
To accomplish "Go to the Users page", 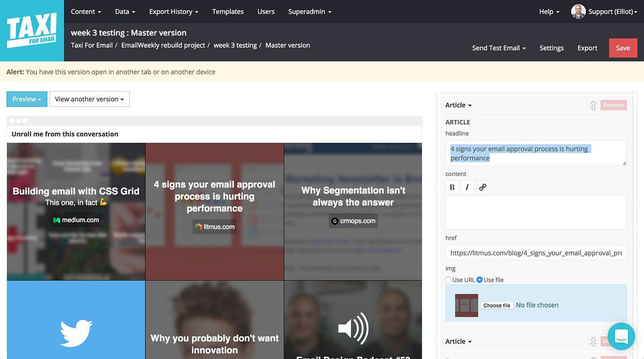I will pos(266,11).
